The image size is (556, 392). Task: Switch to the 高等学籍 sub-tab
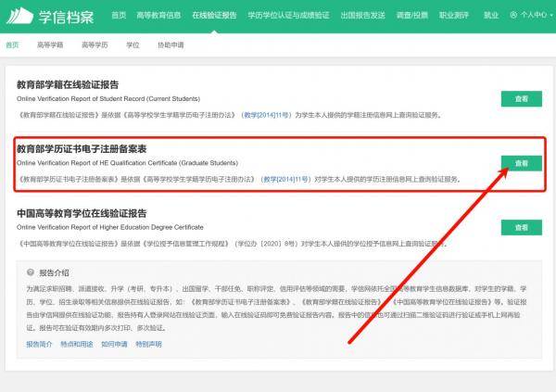pyautogui.click(x=50, y=44)
